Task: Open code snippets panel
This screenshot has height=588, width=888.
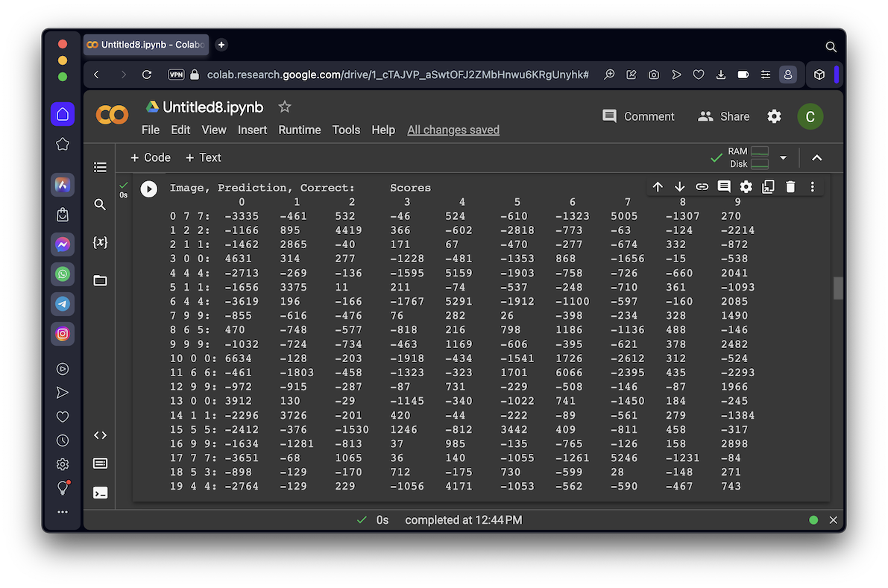Action: pyautogui.click(x=100, y=435)
